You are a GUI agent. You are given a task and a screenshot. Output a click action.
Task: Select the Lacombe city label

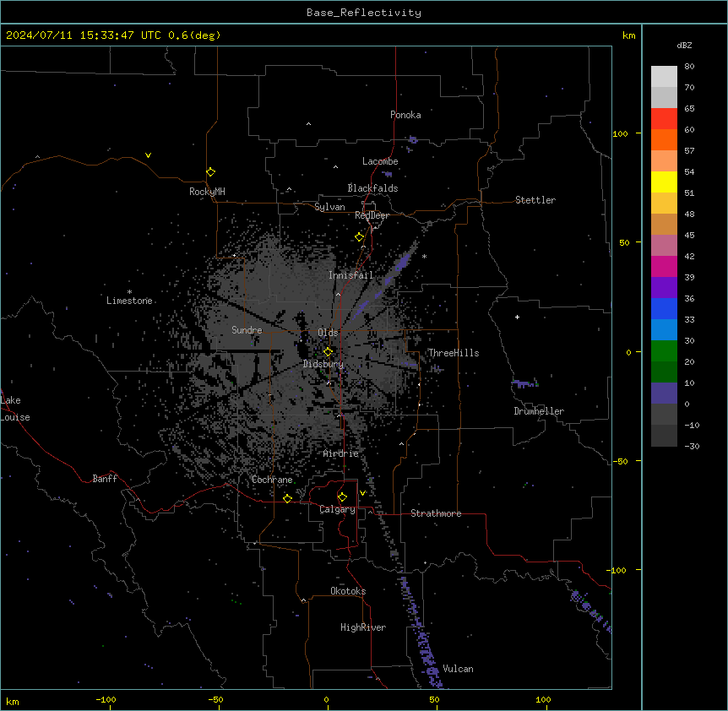380,161
